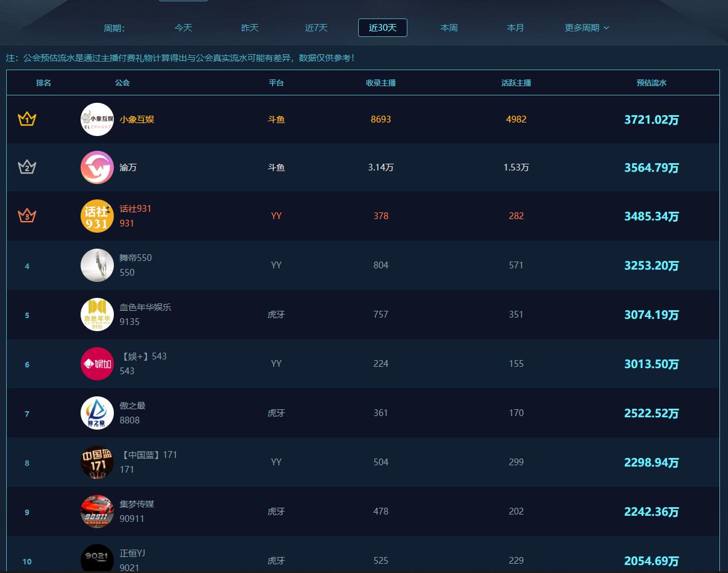
Task: Click the silver crown rank 2 icon
Action: pyautogui.click(x=27, y=167)
